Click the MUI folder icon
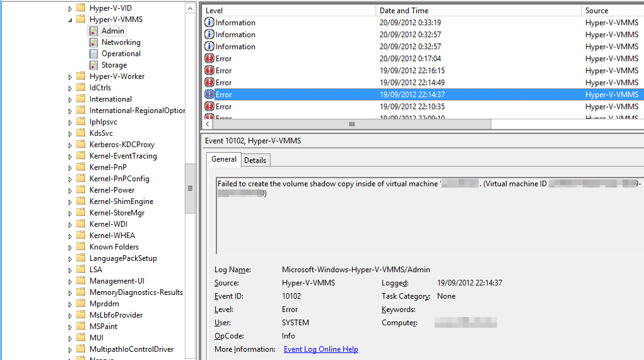 click(x=81, y=338)
